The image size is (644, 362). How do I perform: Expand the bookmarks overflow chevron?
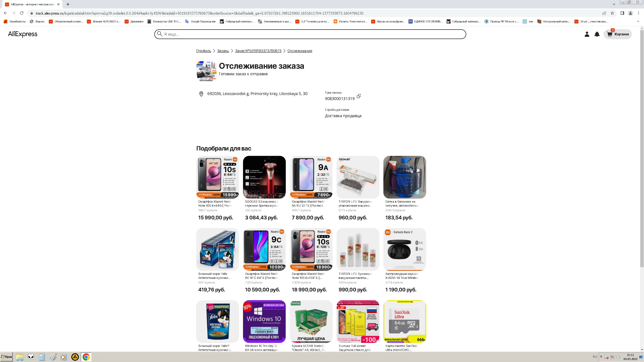click(x=638, y=21)
